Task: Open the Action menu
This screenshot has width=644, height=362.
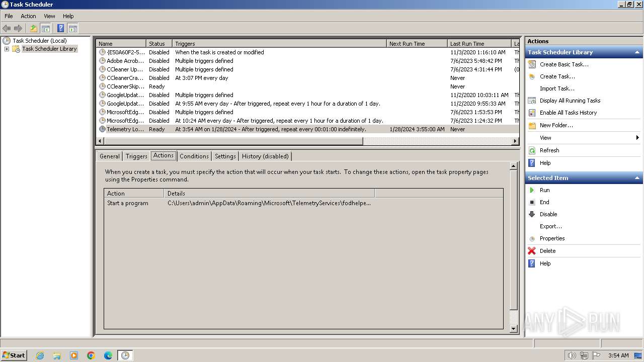Action: pos(28,16)
